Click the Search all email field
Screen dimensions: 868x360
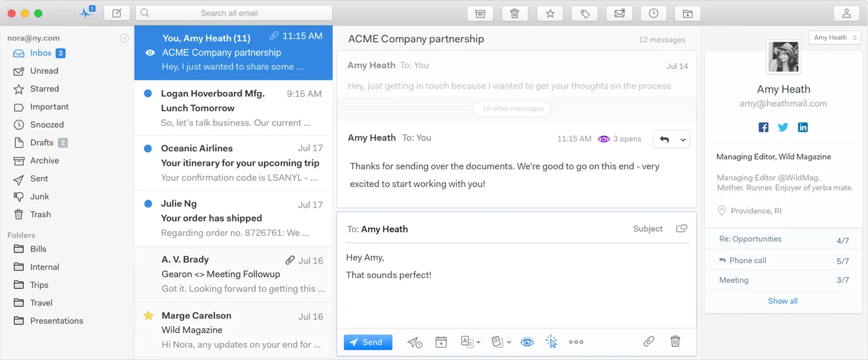tap(233, 13)
